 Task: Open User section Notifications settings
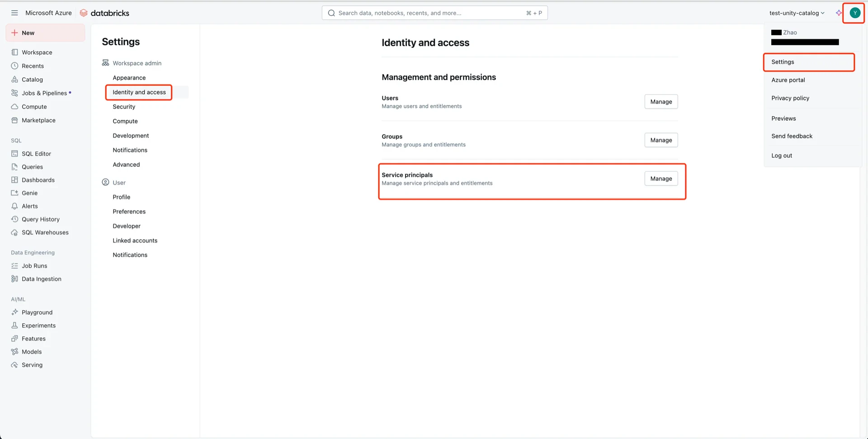click(x=130, y=255)
